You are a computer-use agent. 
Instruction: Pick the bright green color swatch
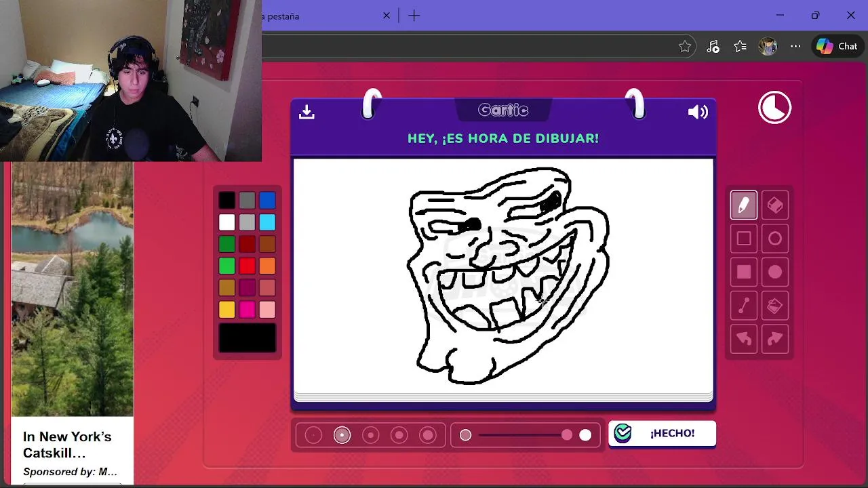click(x=227, y=266)
